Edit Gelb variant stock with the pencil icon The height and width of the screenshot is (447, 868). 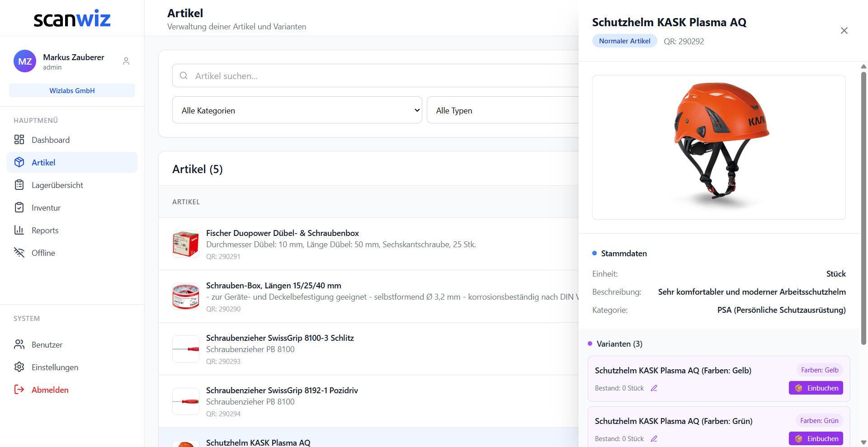pos(654,388)
